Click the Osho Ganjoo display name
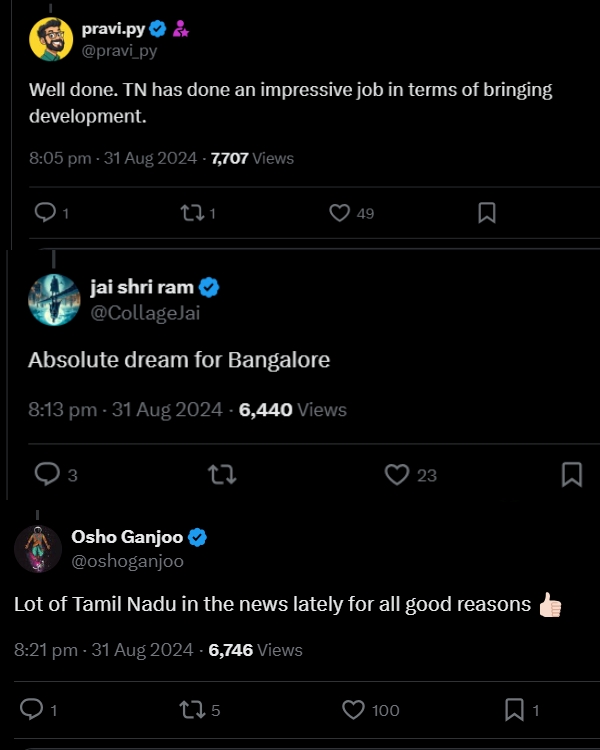This screenshot has width=600, height=750. (x=127, y=537)
